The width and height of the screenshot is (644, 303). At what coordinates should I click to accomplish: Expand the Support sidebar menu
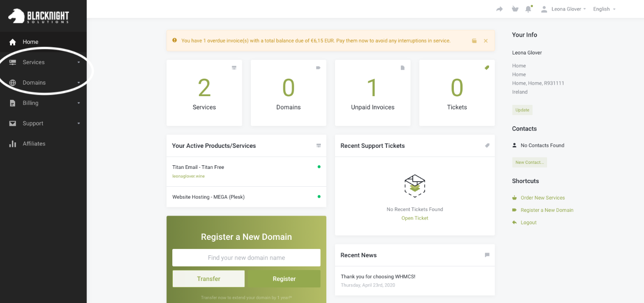pos(33,124)
